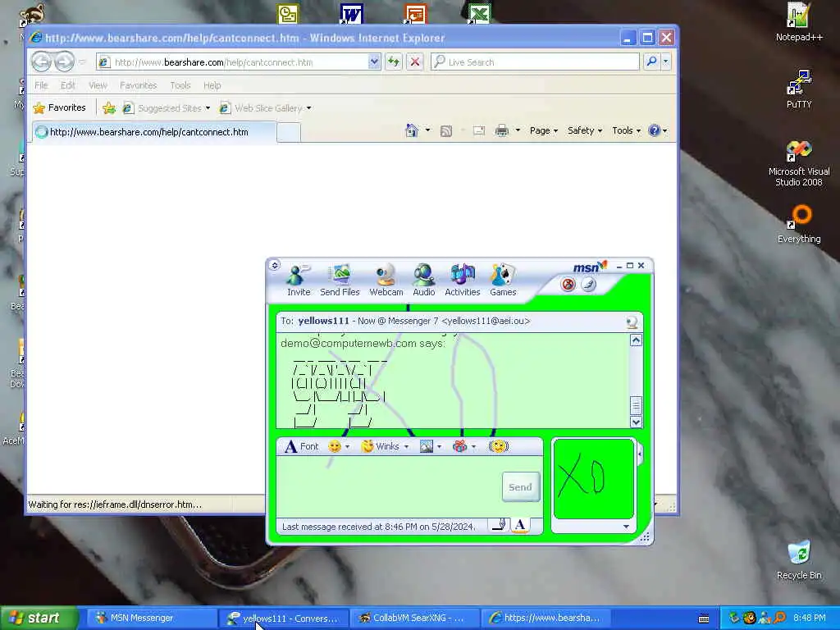Refresh the page in Internet Explorer
The width and height of the screenshot is (840, 630).
tap(394, 62)
